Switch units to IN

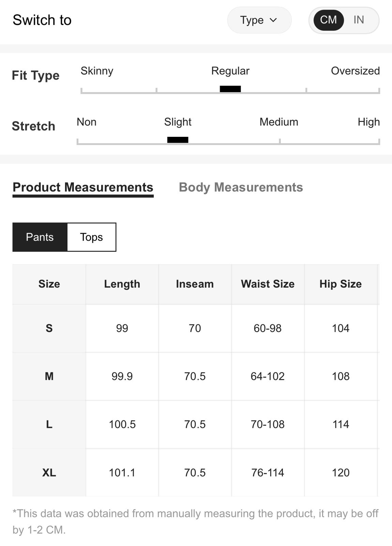(359, 20)
